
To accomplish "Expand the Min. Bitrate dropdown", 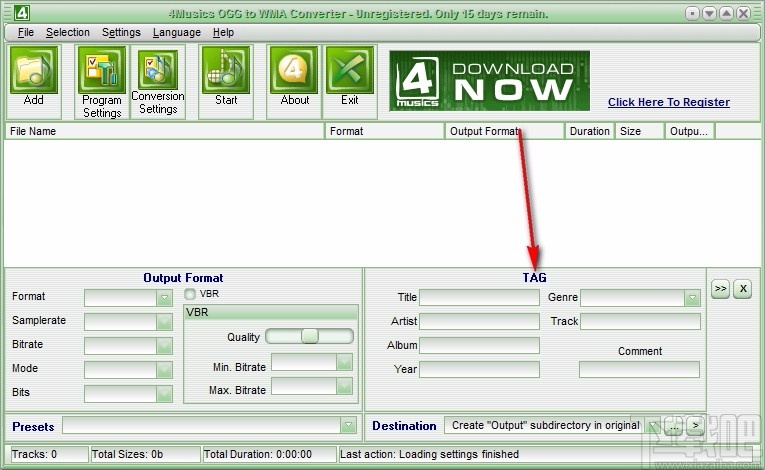I will coord(344,362).
